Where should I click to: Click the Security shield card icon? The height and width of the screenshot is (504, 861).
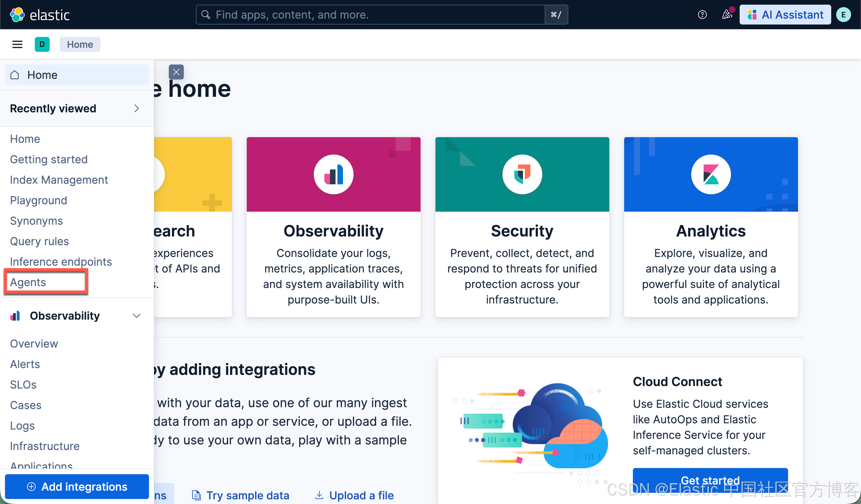point(522,175)
